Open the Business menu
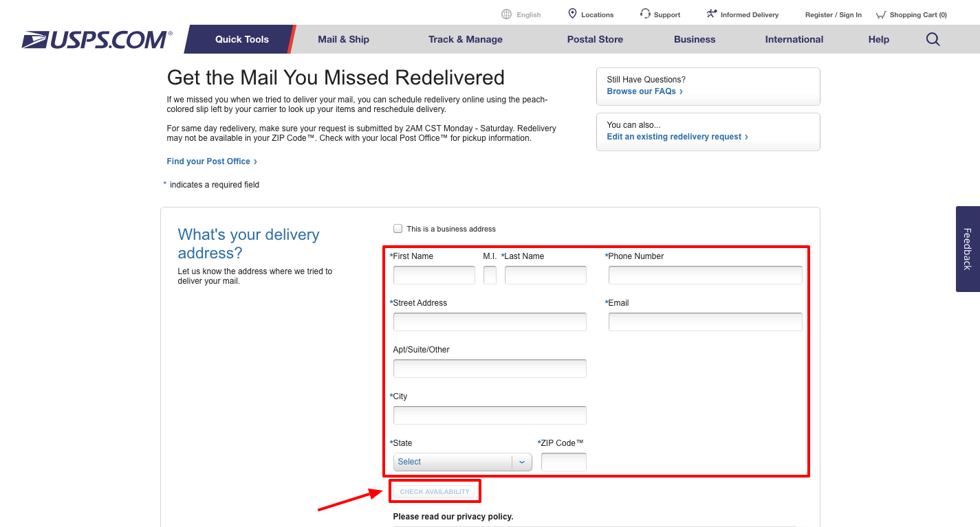The image size is (980, 527). 695,39
